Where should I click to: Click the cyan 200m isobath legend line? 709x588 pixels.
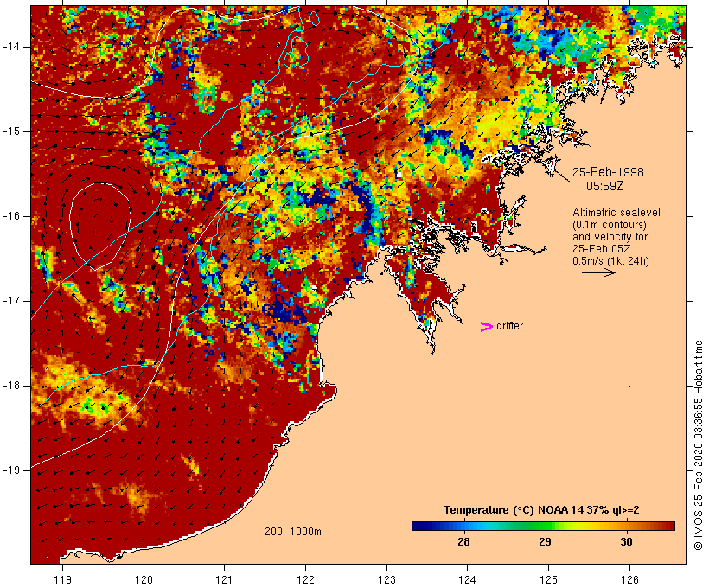coord(279,540)
